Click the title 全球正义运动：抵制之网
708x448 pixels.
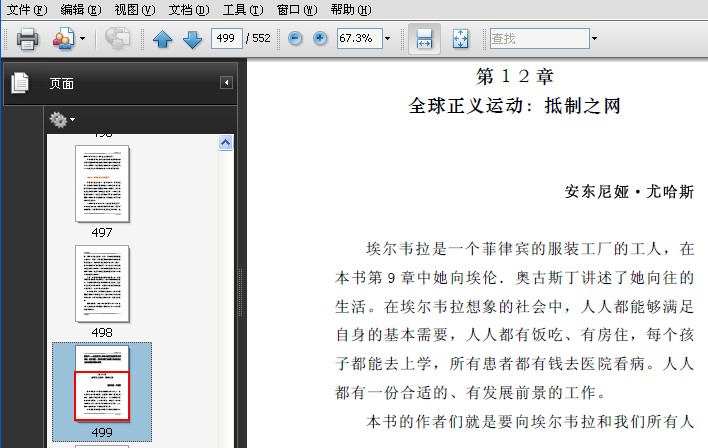click(x=515, y=106)
